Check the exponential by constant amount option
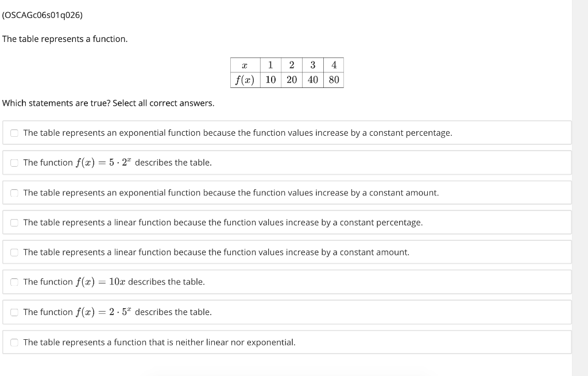The height and width of the screenshot is (376, 588). click(x=14, y=193)
